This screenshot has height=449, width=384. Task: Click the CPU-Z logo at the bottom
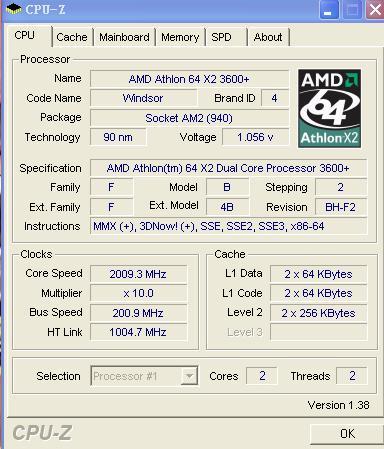point(42,433)
